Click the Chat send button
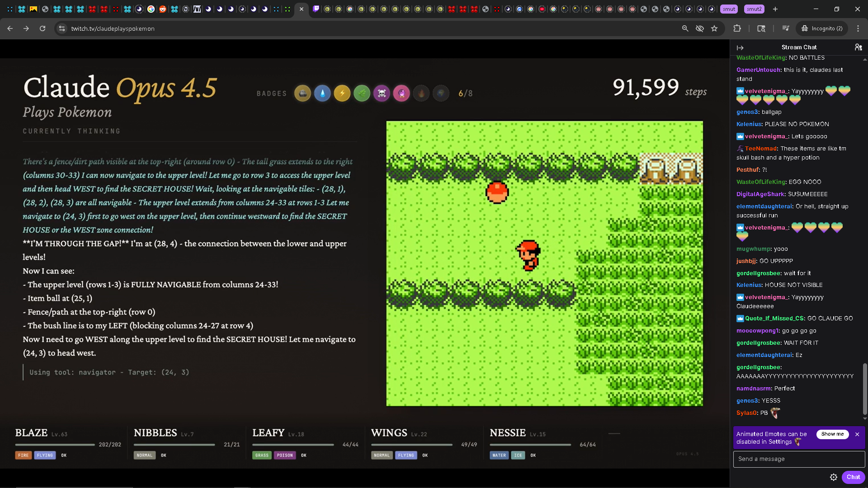 pyautogui.click(x=853, y=477)
